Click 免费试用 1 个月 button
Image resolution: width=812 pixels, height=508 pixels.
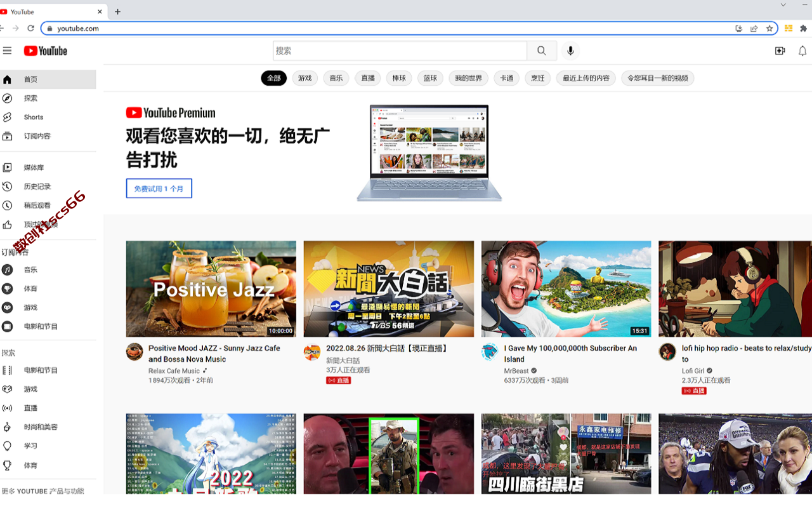point(159,189)
